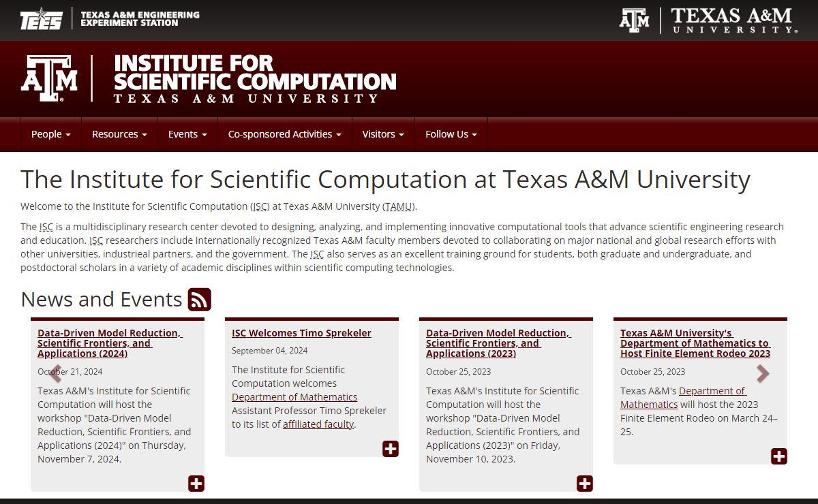Screen dimensions: 818x504
Task: Expand the Data-Driven Model Reduction (2023) card plus icon
Action: (x=585, y=484)
